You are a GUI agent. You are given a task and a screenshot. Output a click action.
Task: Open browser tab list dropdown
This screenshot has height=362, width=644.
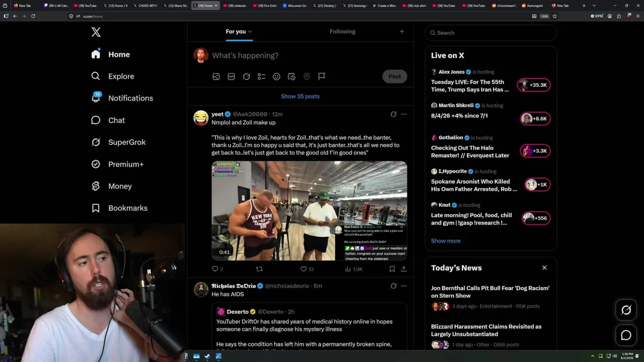coord(594,6)
